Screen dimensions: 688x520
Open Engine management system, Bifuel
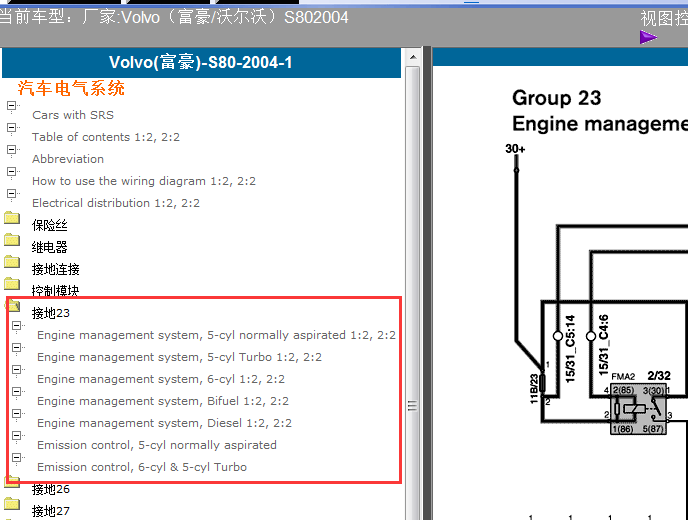click(163, 401)
